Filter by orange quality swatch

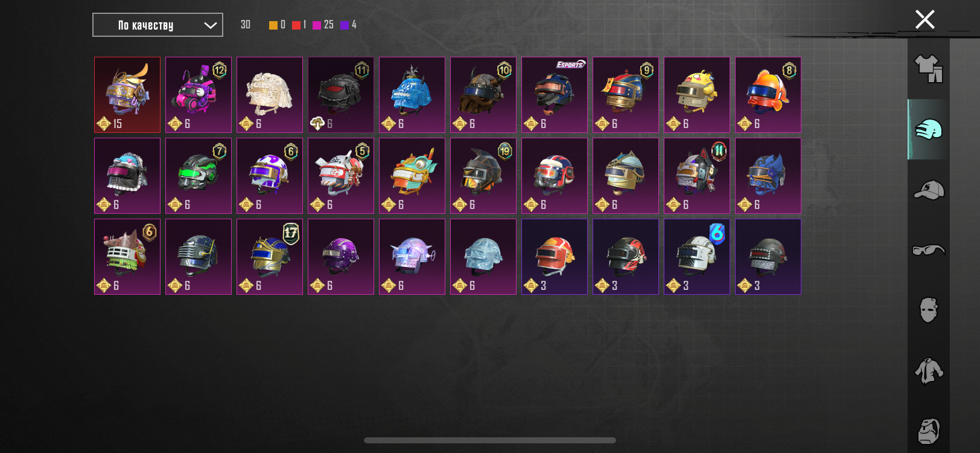pos(273,25)
